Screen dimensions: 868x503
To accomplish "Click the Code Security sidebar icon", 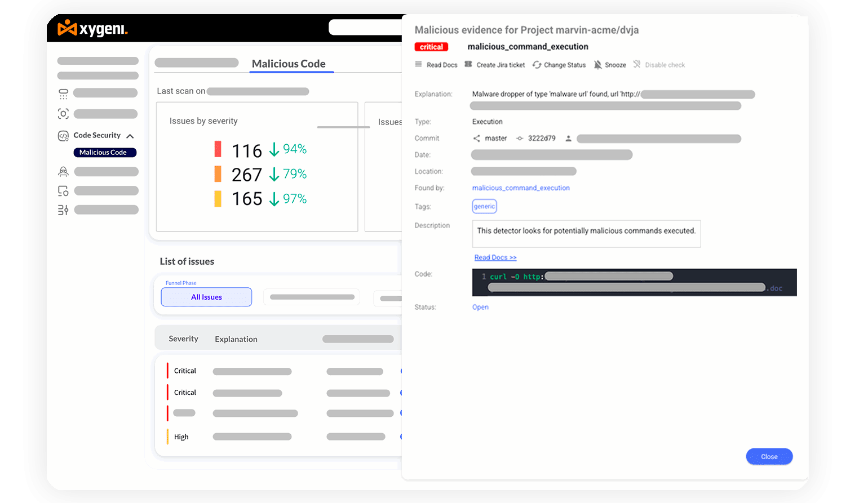I will (63, 136).
